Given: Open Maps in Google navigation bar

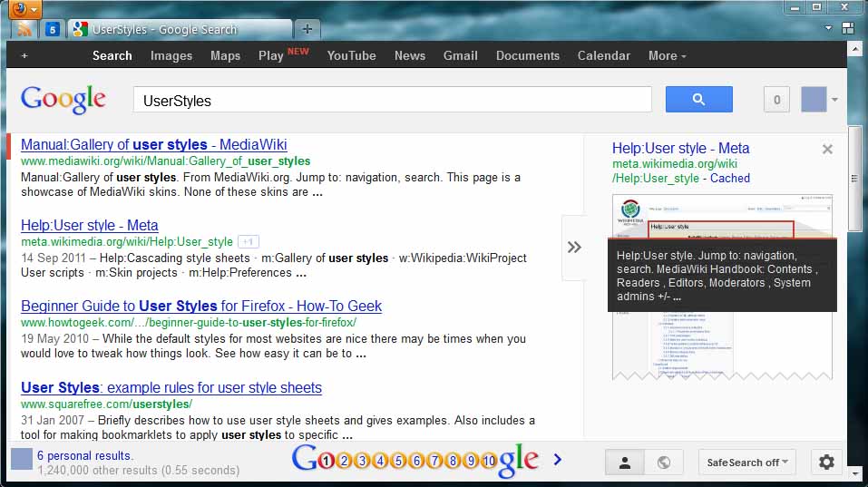Looking at the screenshot, I should [225, 56].
